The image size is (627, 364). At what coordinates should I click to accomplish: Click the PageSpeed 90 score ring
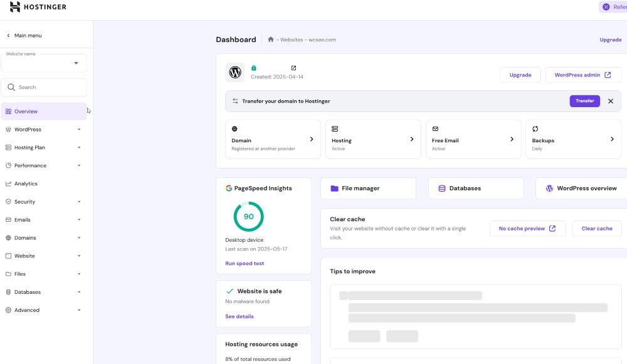click(x=249, y=217)
